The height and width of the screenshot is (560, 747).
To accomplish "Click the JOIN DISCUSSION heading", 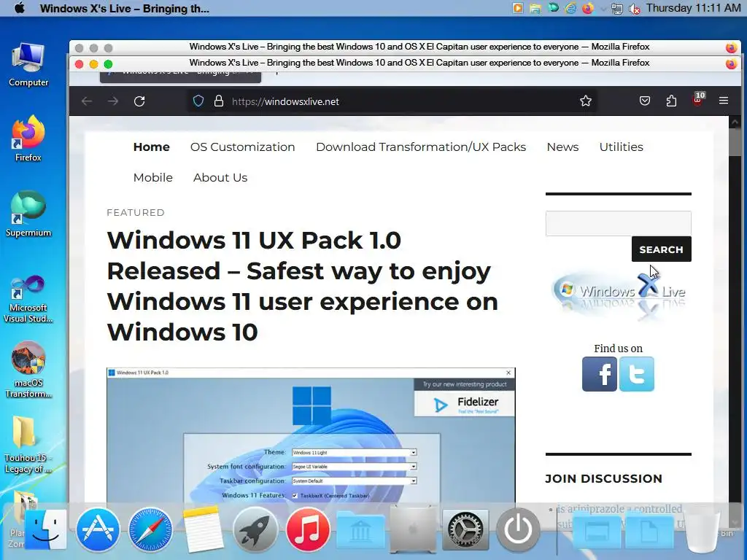I will click(x=603, y=478).
